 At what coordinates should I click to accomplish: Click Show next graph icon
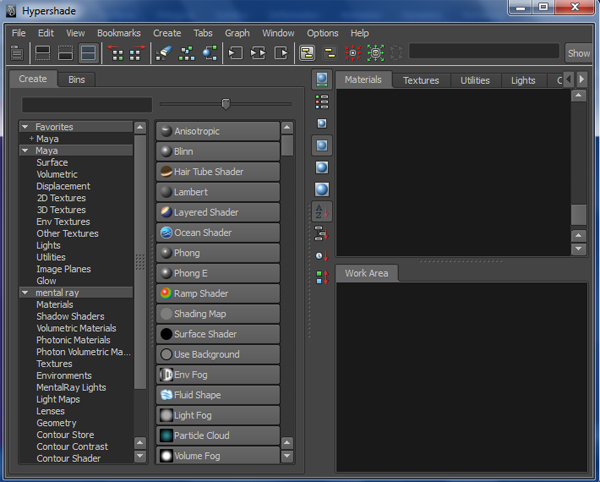137,53
